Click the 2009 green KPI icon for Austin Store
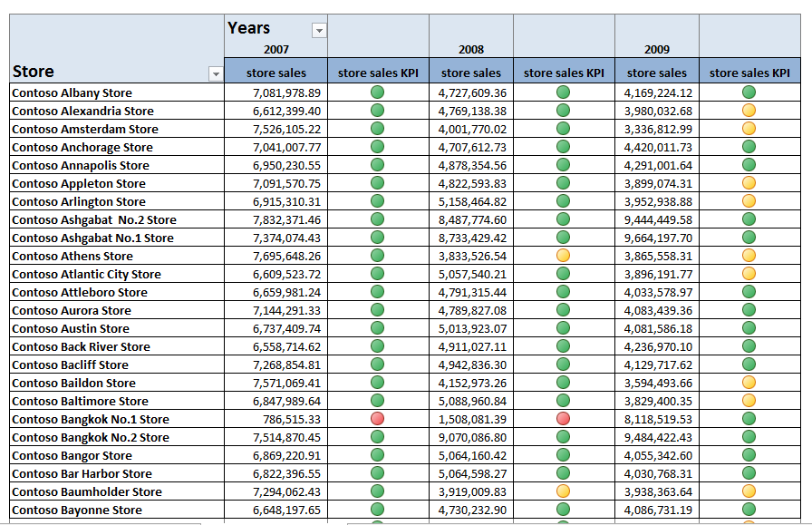The image size is (812, 525). click(749, 328)
